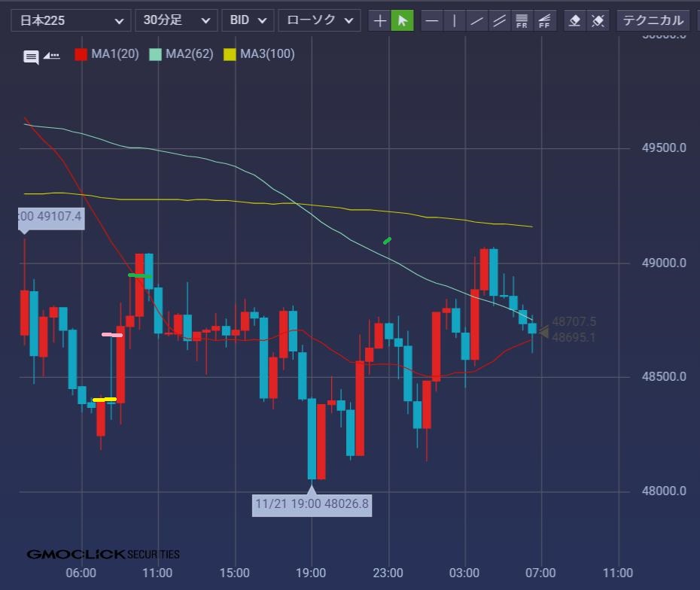Toggle the legend collapse icon beside MA1

click(52, 56)
